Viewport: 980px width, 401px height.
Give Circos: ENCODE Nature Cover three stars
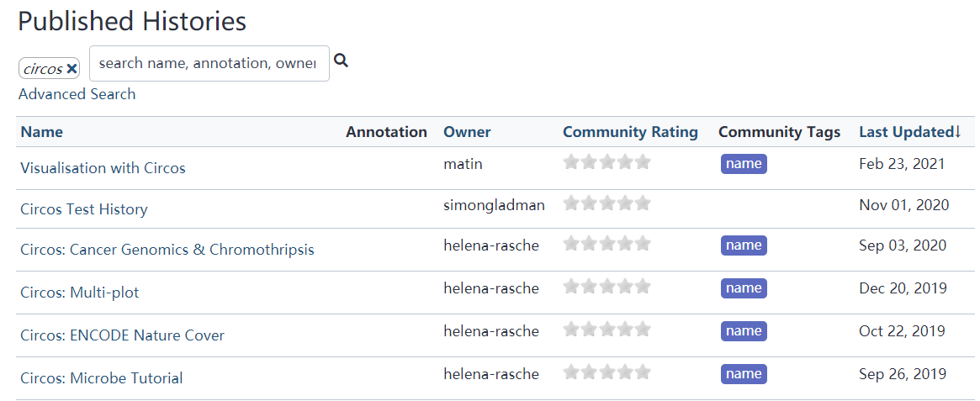tap(607, 330)
